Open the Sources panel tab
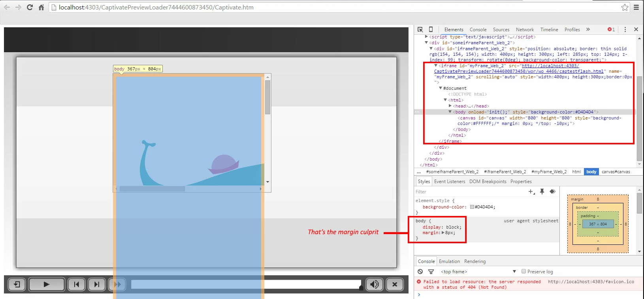This screenshot has width=644, height=299. coord(501,30)
